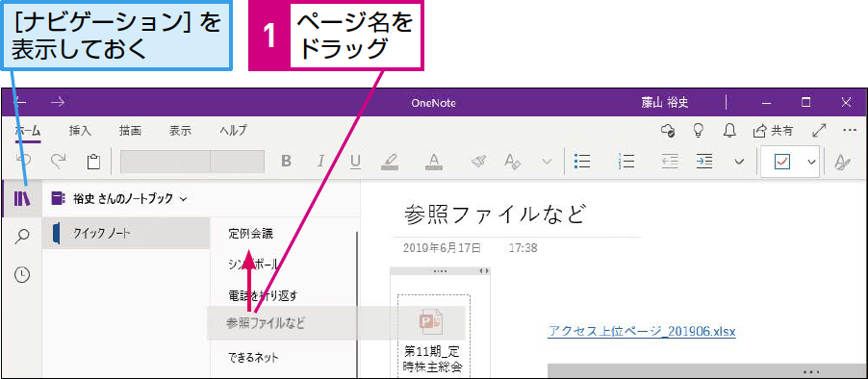The width and height of the screenshot is (868, 379).
Task: Expand more font formatting options chevron
Action: click(x=547, y=162)
